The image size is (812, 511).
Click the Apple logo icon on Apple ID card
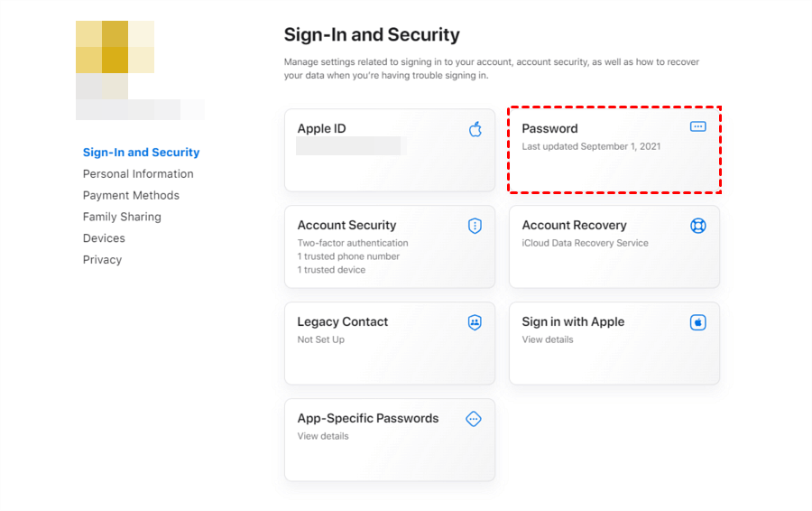[x=475, y=129]
